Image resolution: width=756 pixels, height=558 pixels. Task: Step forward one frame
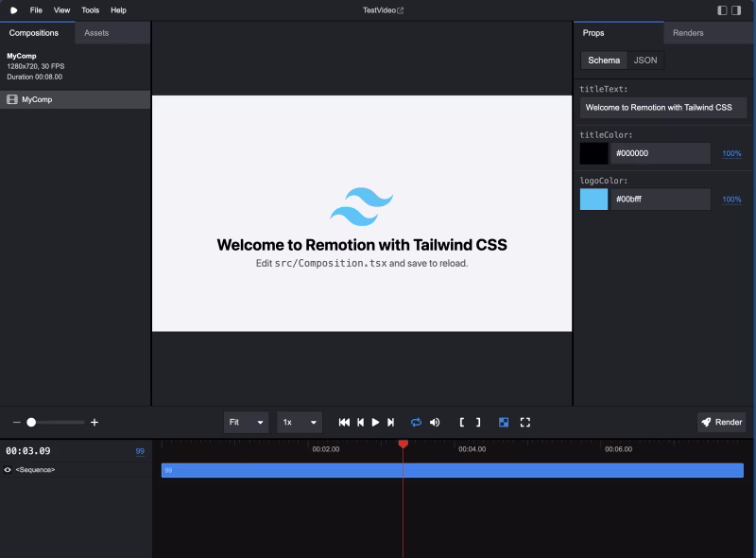point(390,423)
